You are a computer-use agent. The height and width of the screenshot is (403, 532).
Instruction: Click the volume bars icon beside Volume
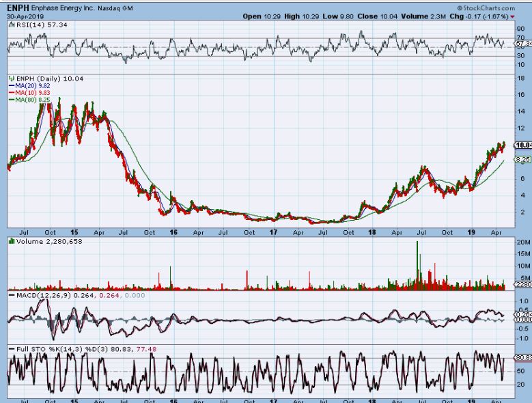coord(12,241)
